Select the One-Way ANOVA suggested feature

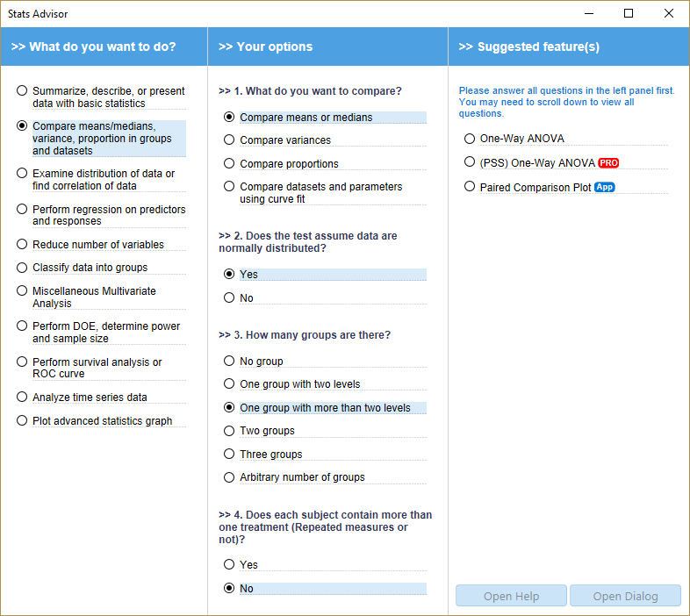pyautogui.click(x=471, y=139)
